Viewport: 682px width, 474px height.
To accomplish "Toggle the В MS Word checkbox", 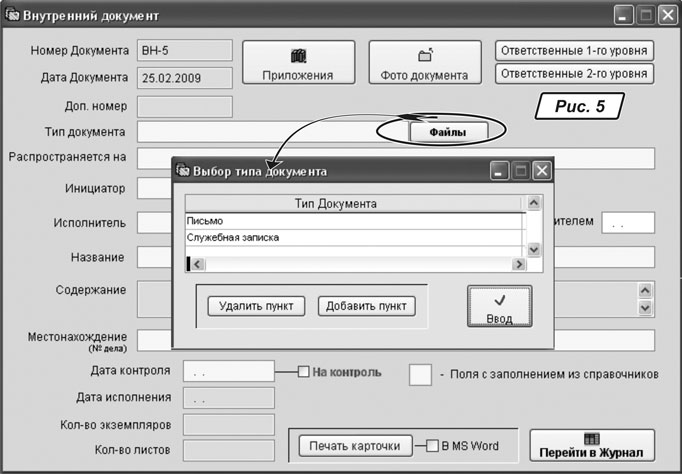I will click(432, 445).
